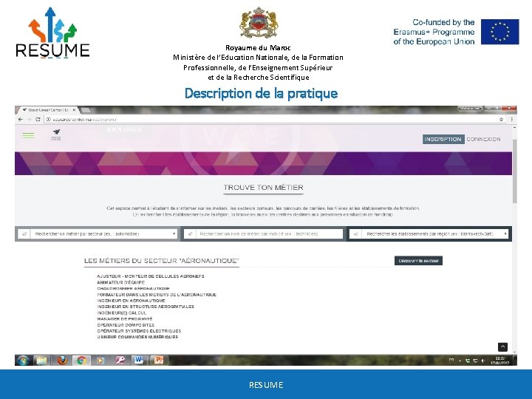Reload the page with the refresh icon
Screen dimensions: 532x399
[38, 120]
